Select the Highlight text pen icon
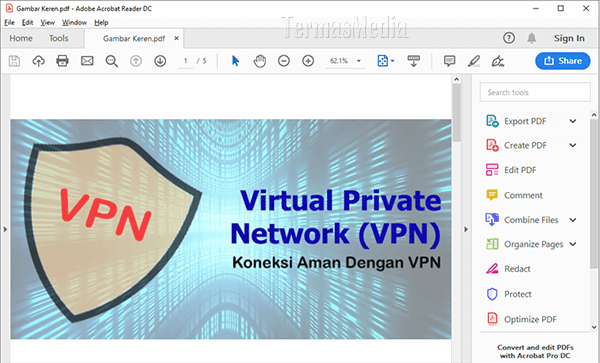 (474, 61)
